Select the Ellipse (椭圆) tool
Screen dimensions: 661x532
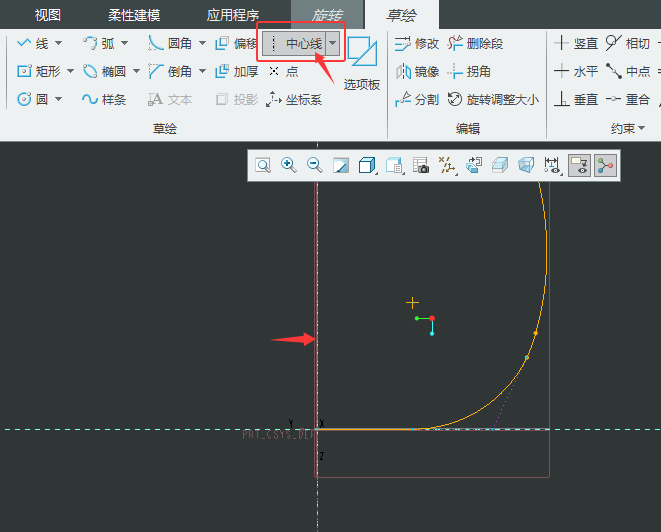pos(105,71)
